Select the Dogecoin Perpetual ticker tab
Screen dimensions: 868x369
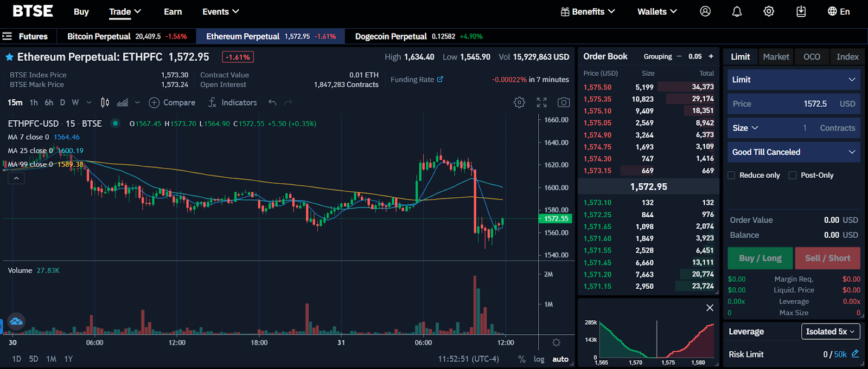[418, 36]
